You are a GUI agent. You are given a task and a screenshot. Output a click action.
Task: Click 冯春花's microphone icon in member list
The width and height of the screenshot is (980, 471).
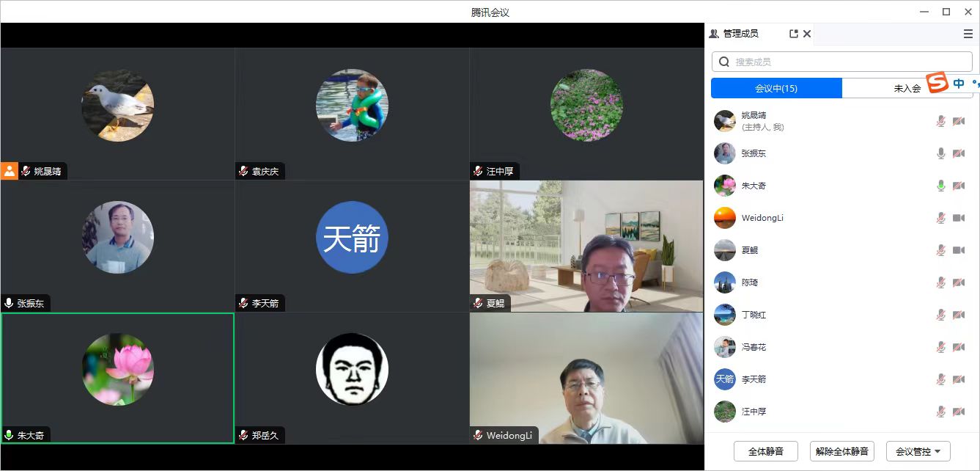941,347
